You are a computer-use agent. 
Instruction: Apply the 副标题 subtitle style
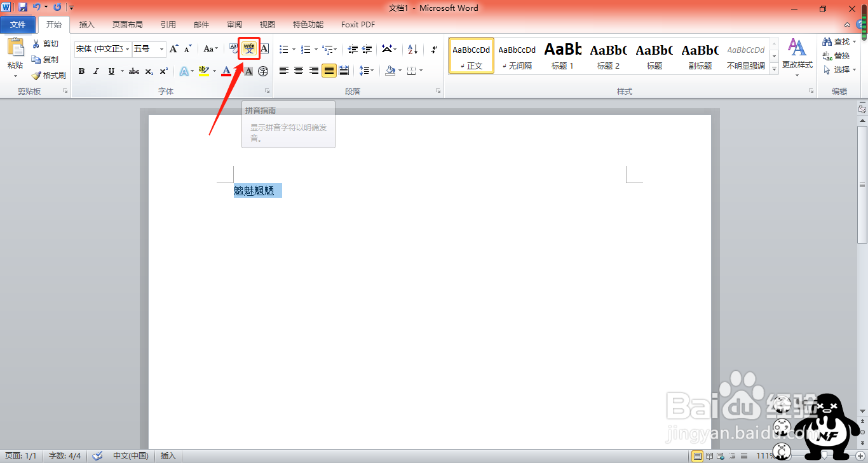[700, 56]
